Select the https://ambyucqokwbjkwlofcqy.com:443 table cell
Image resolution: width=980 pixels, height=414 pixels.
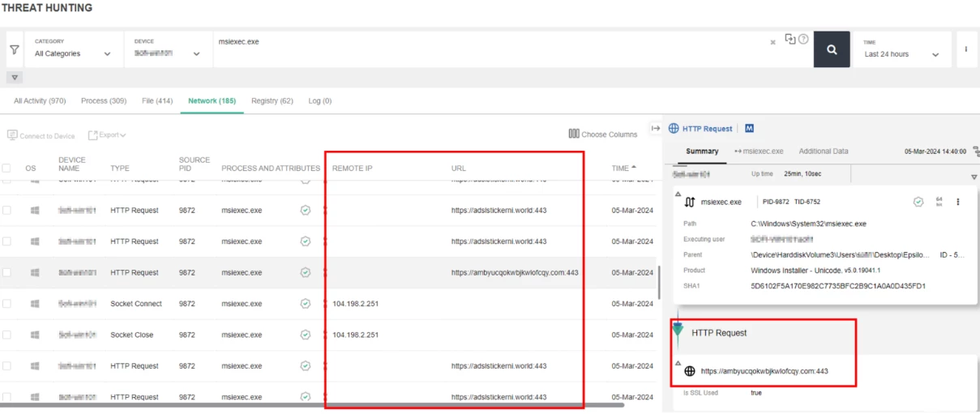515,273
